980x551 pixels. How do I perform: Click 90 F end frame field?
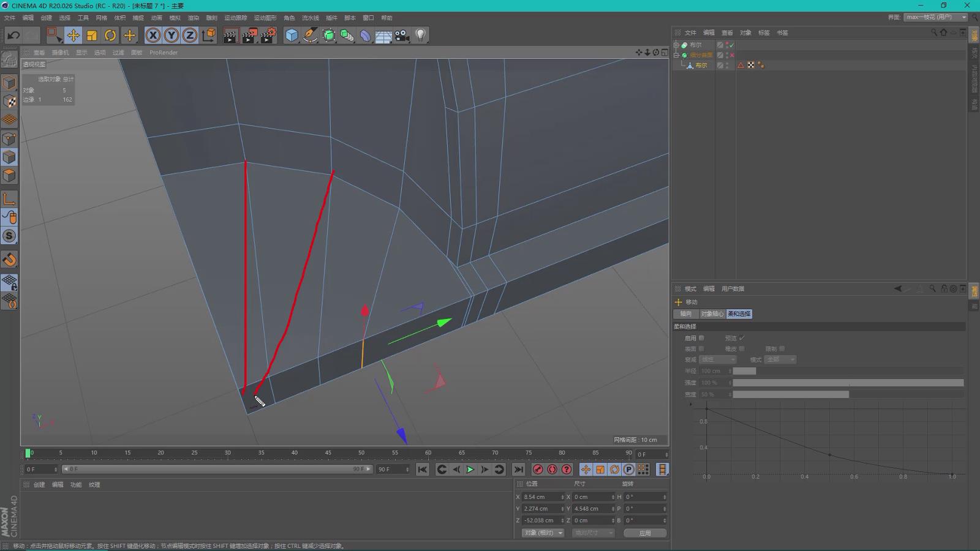pyautogui.click(x=393, y=470)
